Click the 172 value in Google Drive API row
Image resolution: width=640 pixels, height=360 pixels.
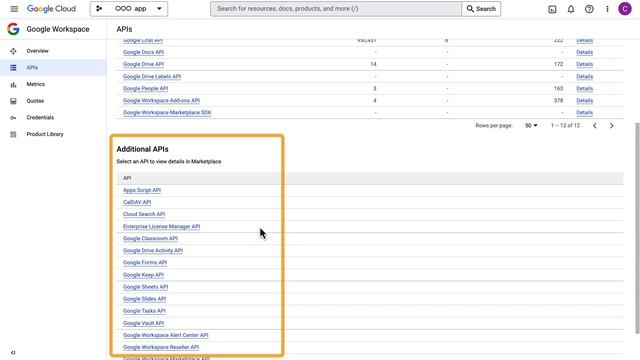click(558, 64)
